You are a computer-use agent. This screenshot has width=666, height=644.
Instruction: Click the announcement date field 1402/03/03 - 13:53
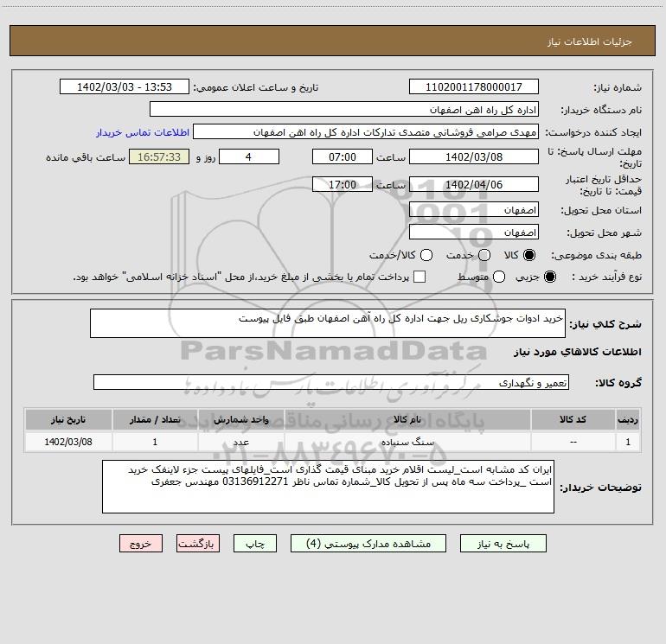[x=125, y=87]
